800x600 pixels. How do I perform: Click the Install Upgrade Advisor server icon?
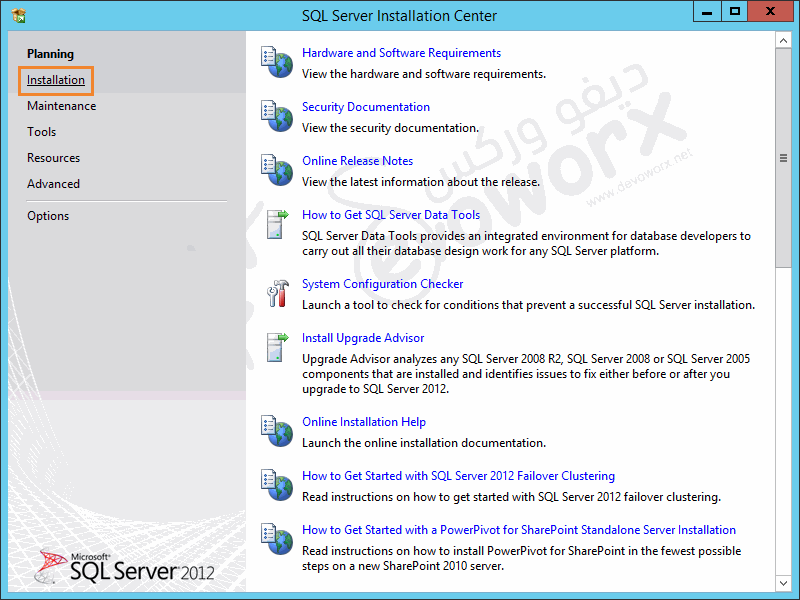pyautogui.click(x=277, y=347)
